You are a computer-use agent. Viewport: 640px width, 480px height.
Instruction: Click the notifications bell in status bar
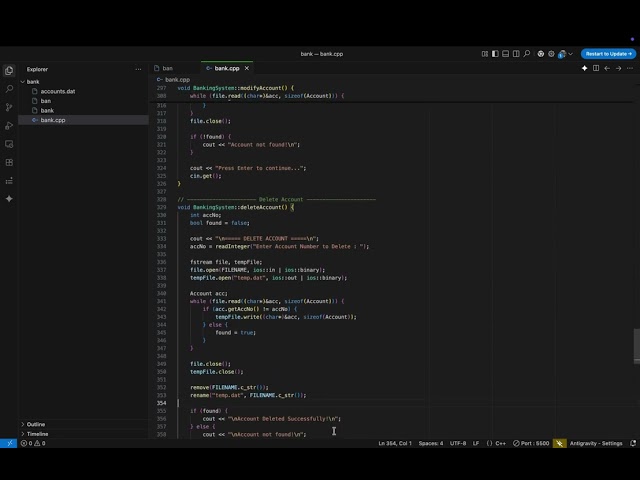[633, 443]
